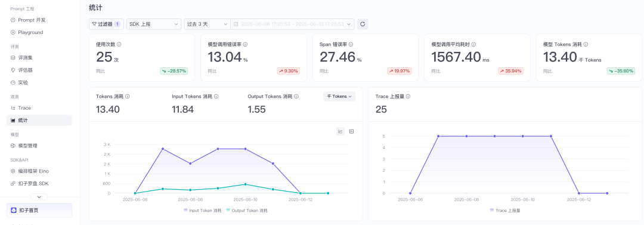
Task: Switch Tokens chart to table view
Action: pyautogui.click(x=352, y=132)
